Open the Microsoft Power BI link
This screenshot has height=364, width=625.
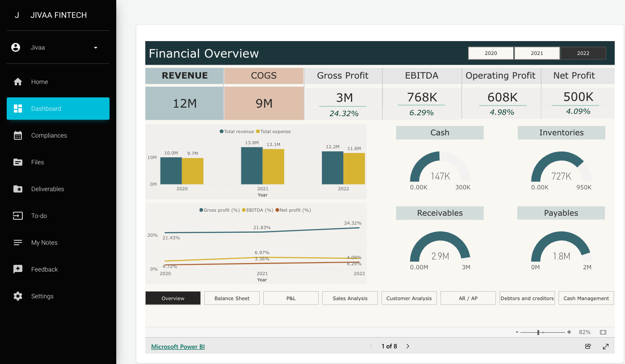[177, 347]
